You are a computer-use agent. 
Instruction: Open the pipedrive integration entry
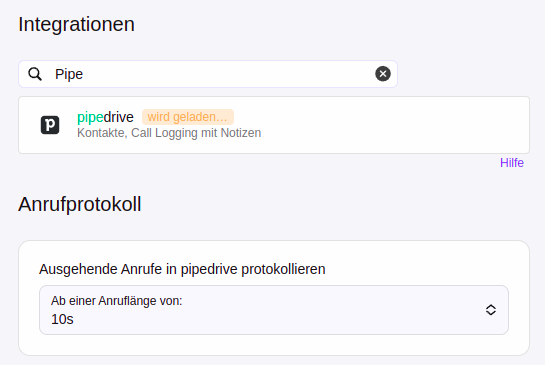tap(274, 125)
